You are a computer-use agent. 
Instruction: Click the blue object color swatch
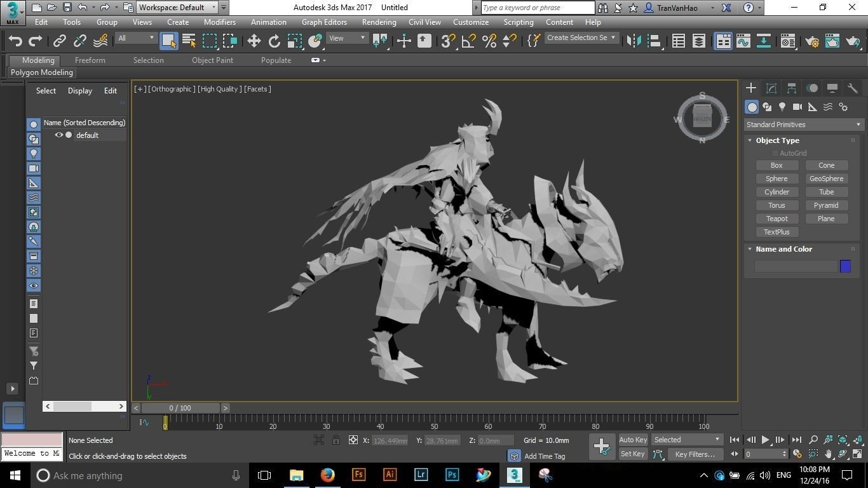[x=845, y=266]
